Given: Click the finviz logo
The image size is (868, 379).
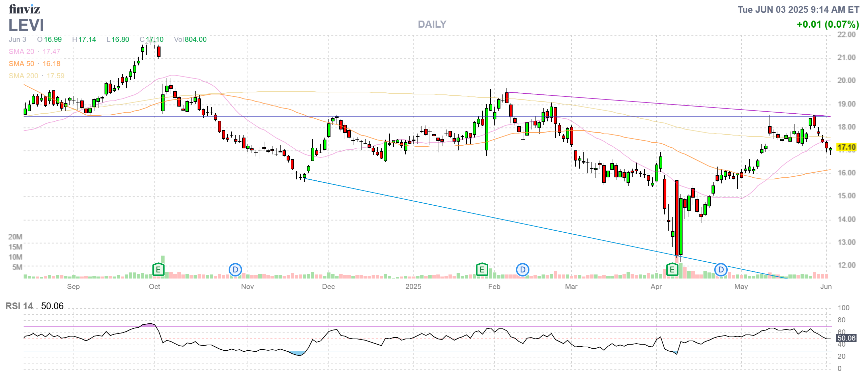Looking at the screenshot, I should tap(24, 9).
